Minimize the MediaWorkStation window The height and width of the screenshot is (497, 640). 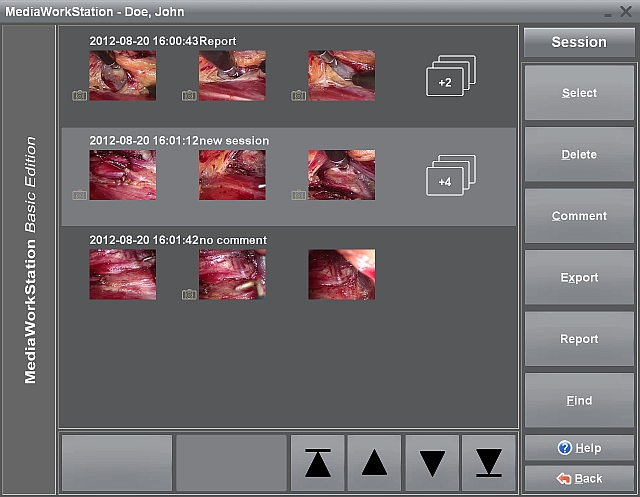[608, 15]
